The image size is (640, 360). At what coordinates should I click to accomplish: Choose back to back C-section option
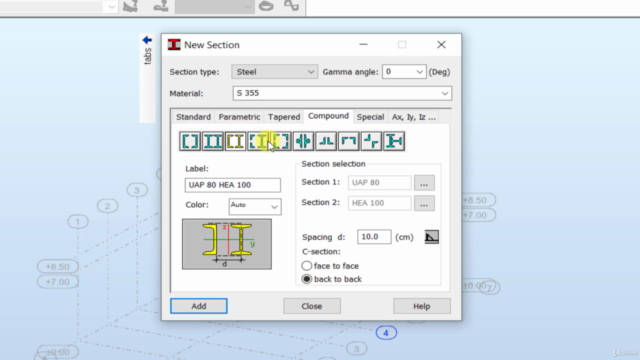[x=307, y=279]
